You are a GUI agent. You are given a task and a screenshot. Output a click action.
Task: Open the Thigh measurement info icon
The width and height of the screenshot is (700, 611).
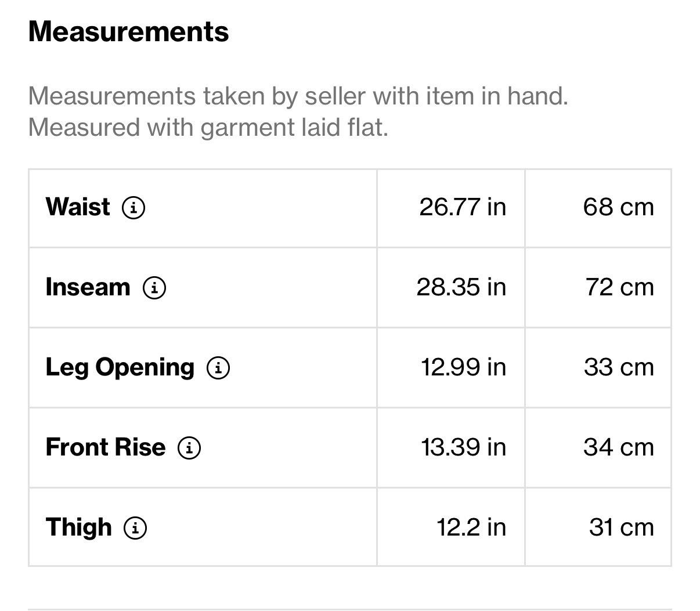[135, 527]
